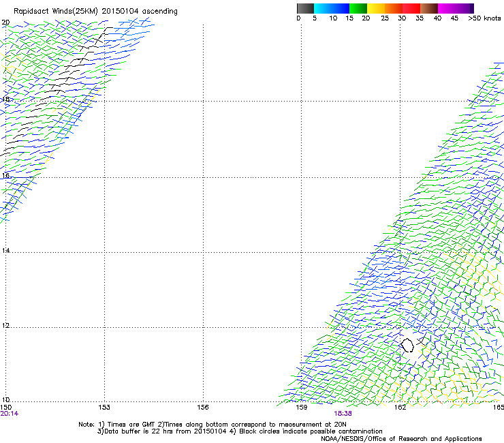The image size is (504, 443).
Task: Click the '150' longitude label
Action: pos(5,408)
